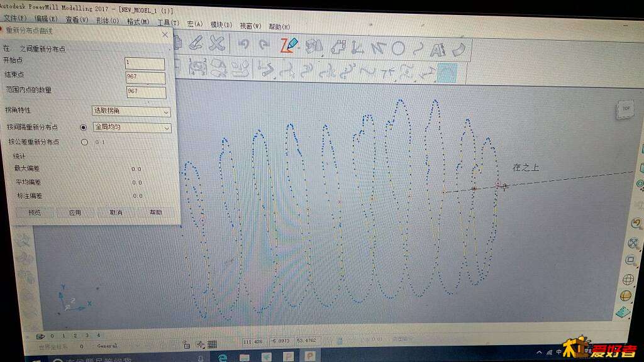Image resolution: width=644 pixels, height=362 pixels.
Task: Open the 全局均匀 spacing dropdown
Action: click(x=132, y=127)
